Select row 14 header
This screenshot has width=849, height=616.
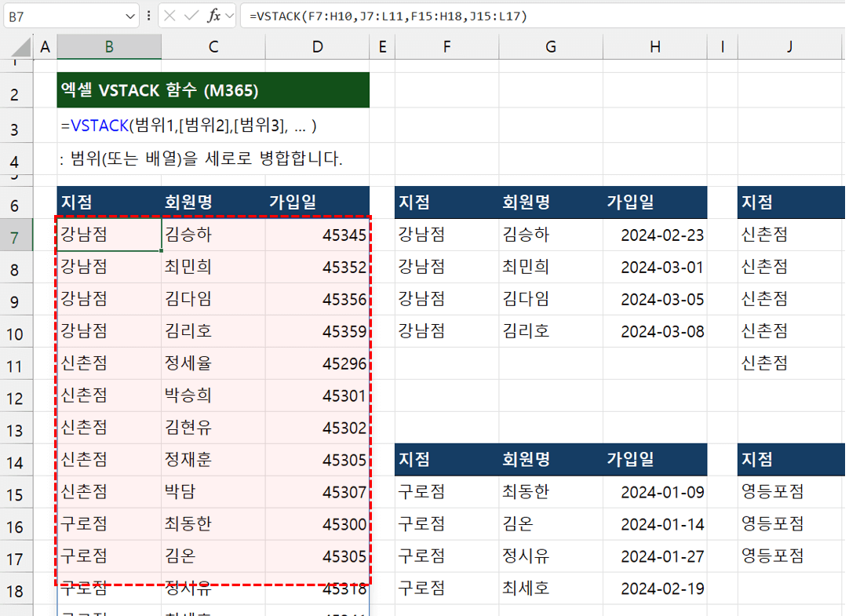click(x=16, y=461)
